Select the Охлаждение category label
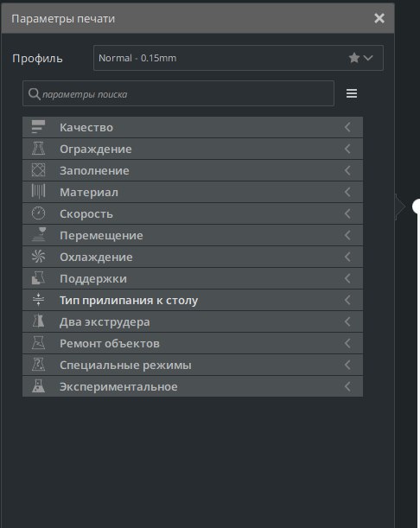 96,258
